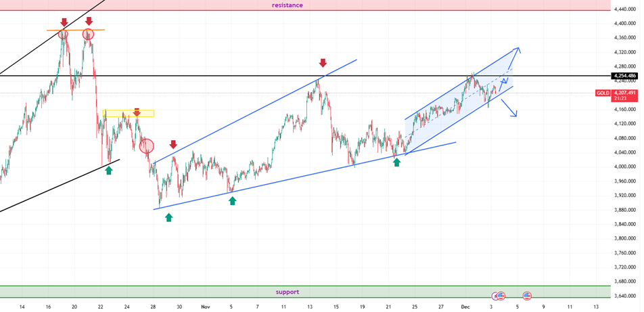The image size is (644, 312).
Task: Click the green up arrow near Oct 28 low
Action: [x=168, y=217]
